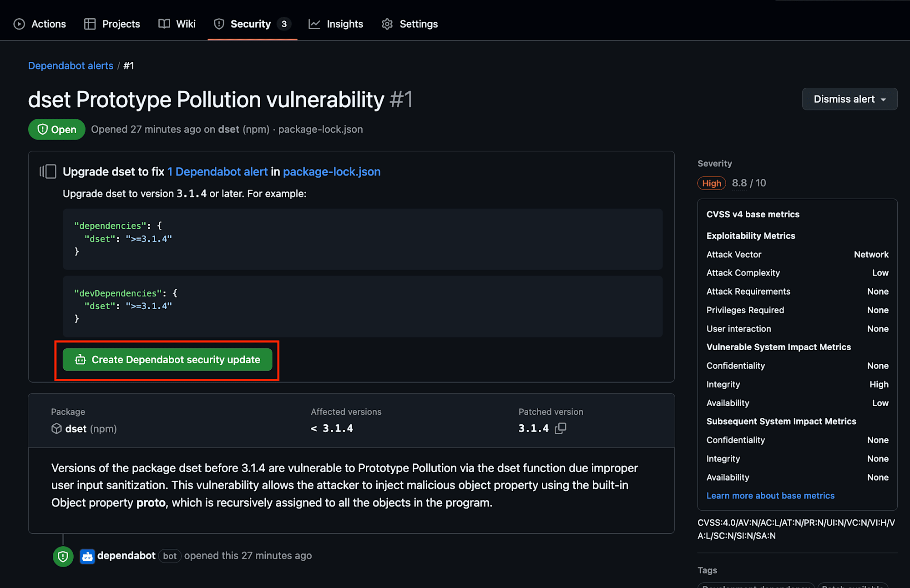Click the "CVSS v4 base metrics" heading
The width and height of the screenshot is (910, 588).
click(x=753, y=215)
